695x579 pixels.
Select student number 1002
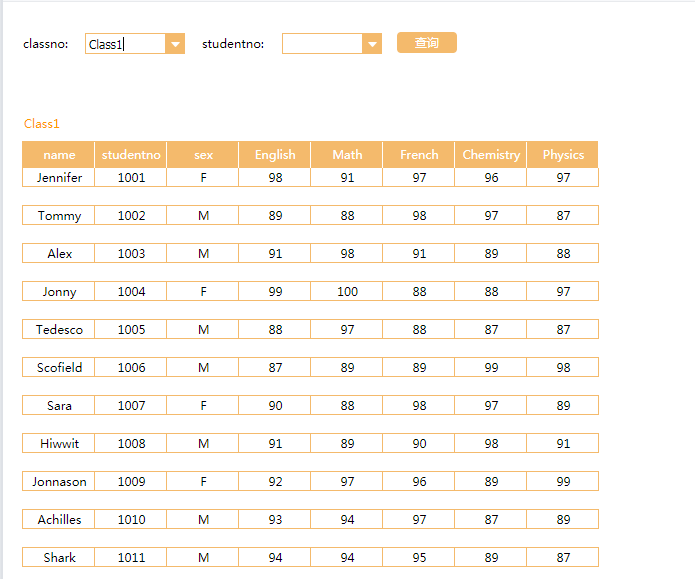tap(131, 215)
